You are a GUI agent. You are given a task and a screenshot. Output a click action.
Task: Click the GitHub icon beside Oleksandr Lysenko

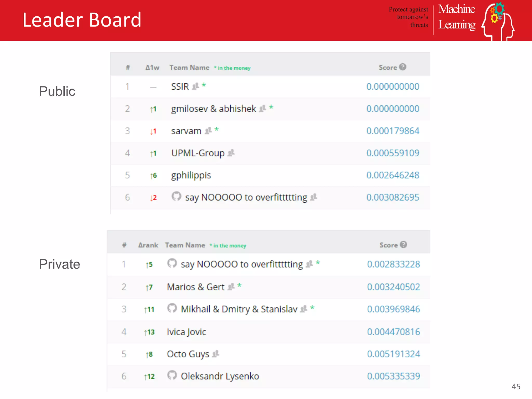tap(172, 375)
